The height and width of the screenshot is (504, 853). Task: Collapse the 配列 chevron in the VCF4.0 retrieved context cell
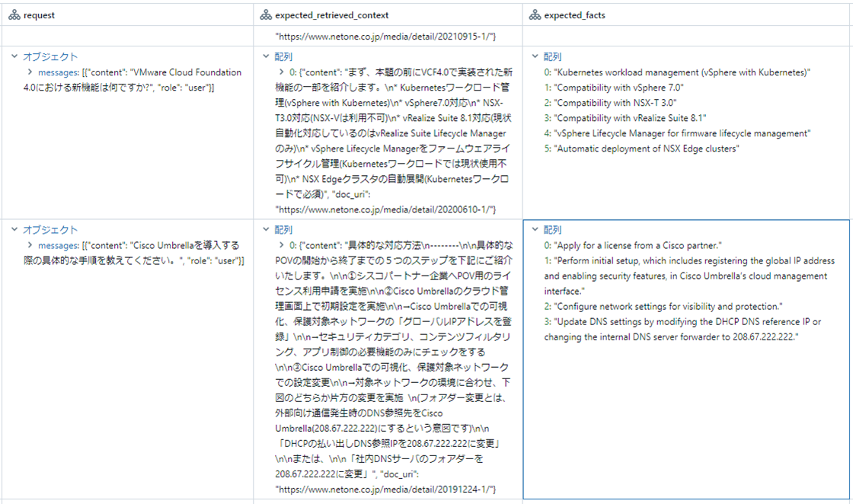(266, 56)
